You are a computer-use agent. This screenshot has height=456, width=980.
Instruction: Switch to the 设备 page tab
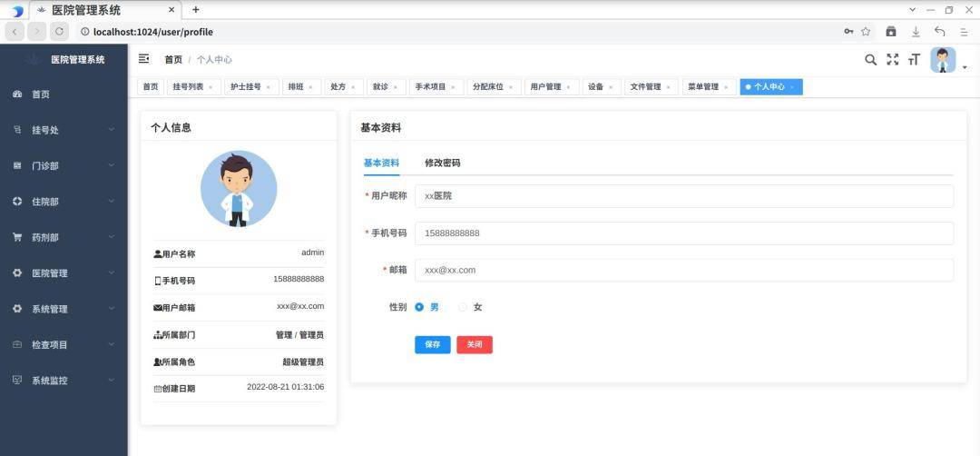point(602,87)
